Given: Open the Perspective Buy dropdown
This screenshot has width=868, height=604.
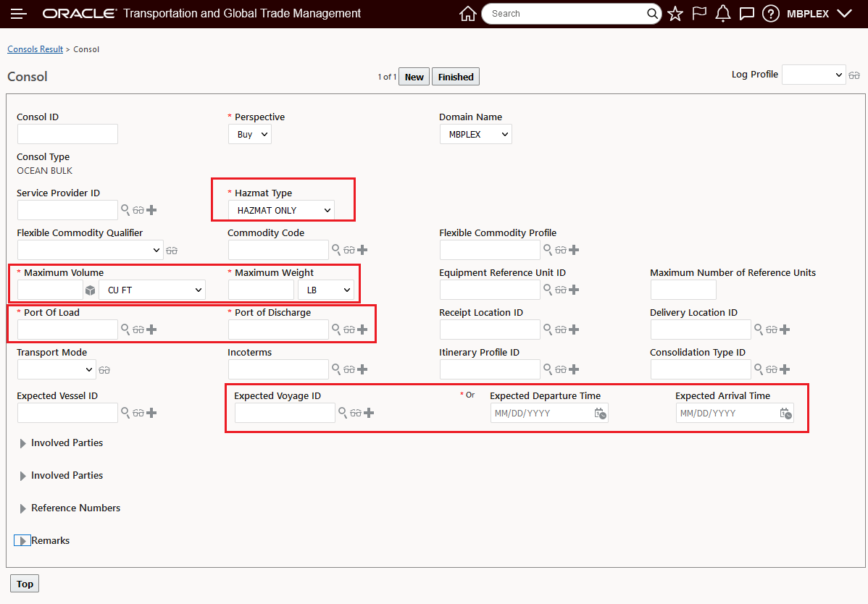Looking at the screenshot, I should pyautogui.click(x=250, y=135).
